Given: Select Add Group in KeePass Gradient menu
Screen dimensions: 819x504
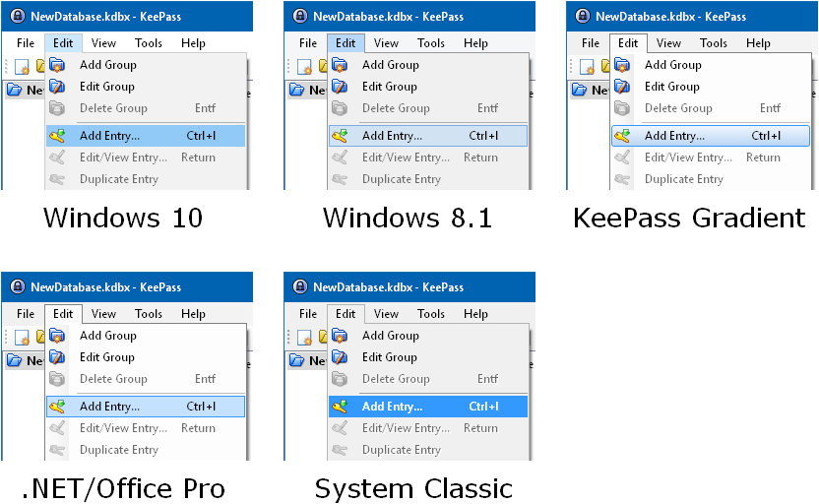Looking at the screenshot, I should [x=673, y=65].
